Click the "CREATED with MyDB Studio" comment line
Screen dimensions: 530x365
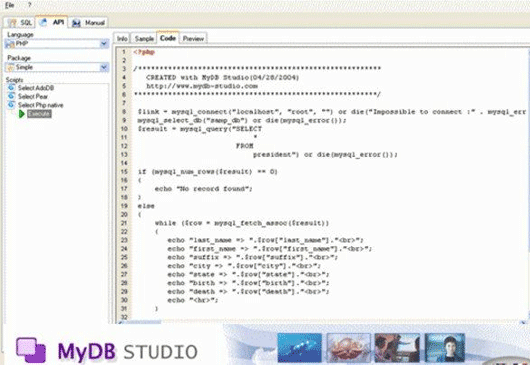[222, 77]
